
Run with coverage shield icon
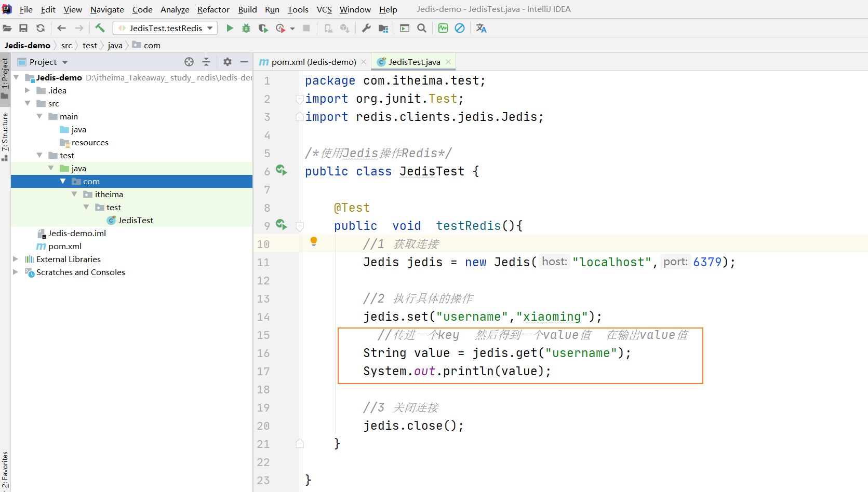click(263, 28)
